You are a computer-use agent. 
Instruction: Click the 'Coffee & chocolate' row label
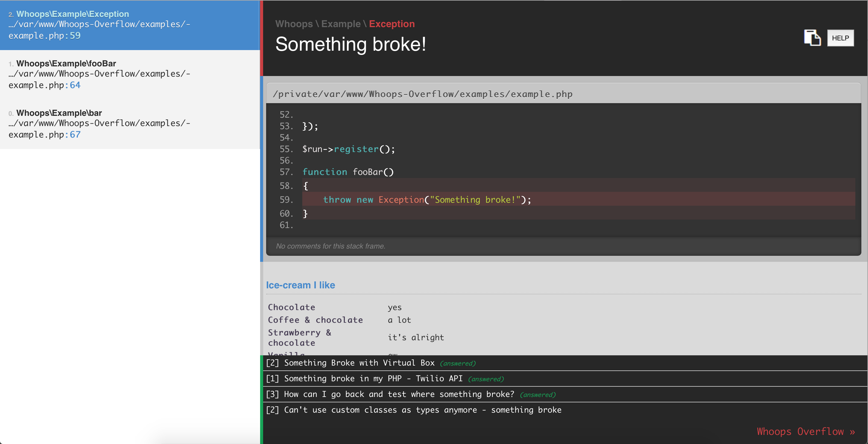click(315, 320)
